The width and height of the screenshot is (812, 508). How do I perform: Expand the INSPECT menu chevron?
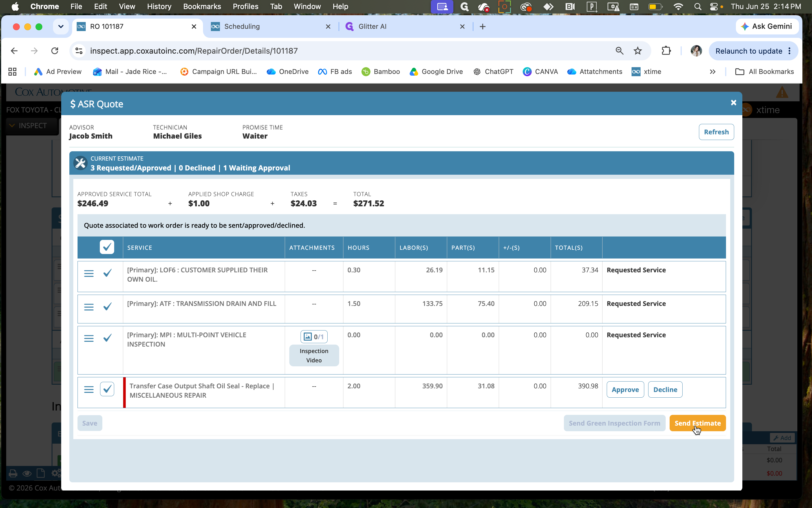pos(12,126)
